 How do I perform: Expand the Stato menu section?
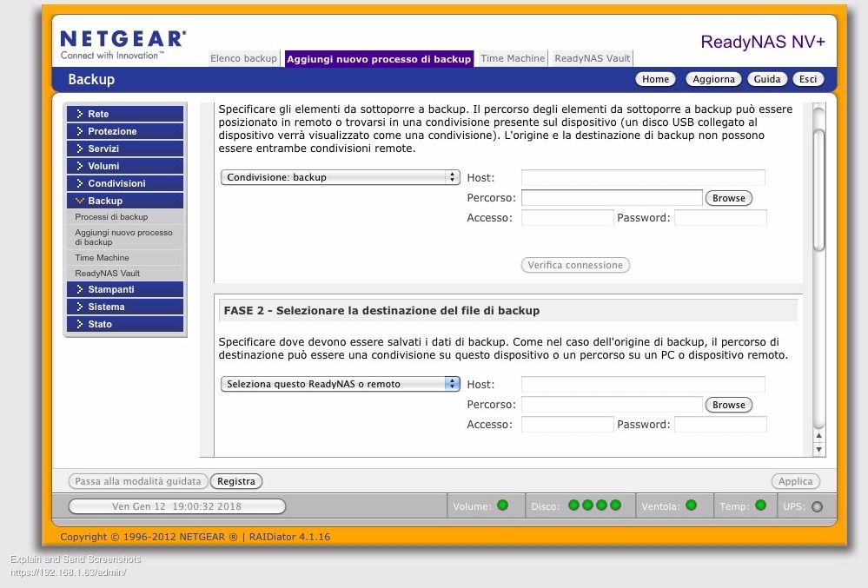click(x=125, y=324)
